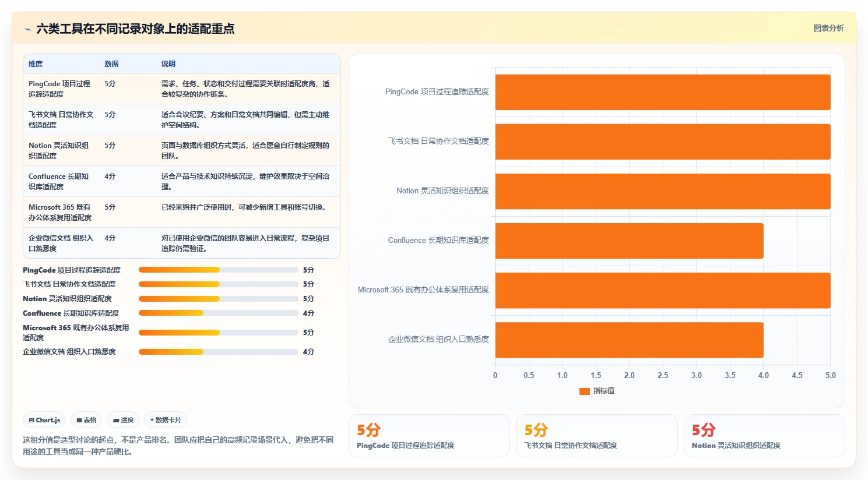Image resolution: width=868 pixels, height=480 pixels.
Task: Click the description starting 适合会议纪要、方案和日常文档
Action: [x=245, y=119]
